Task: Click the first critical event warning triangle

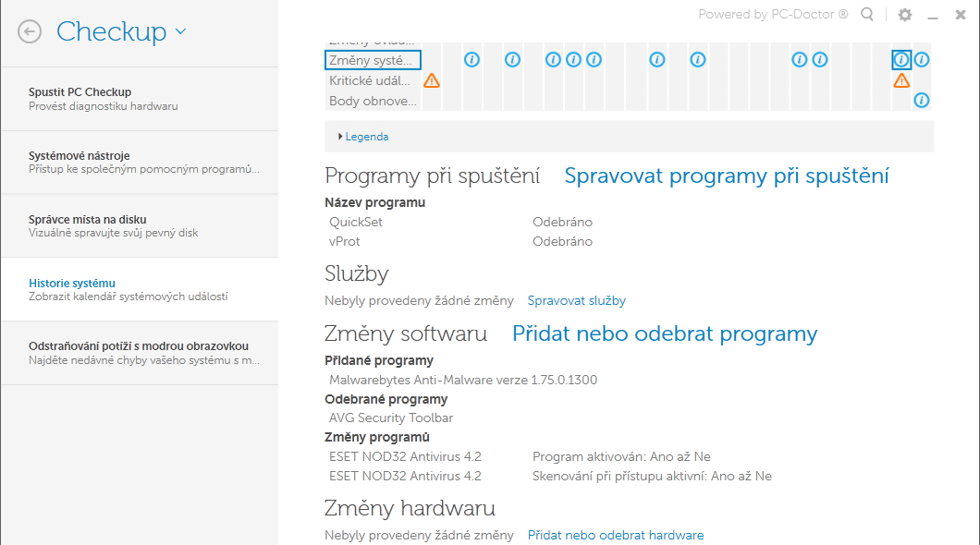Action: tap(432, 80)
